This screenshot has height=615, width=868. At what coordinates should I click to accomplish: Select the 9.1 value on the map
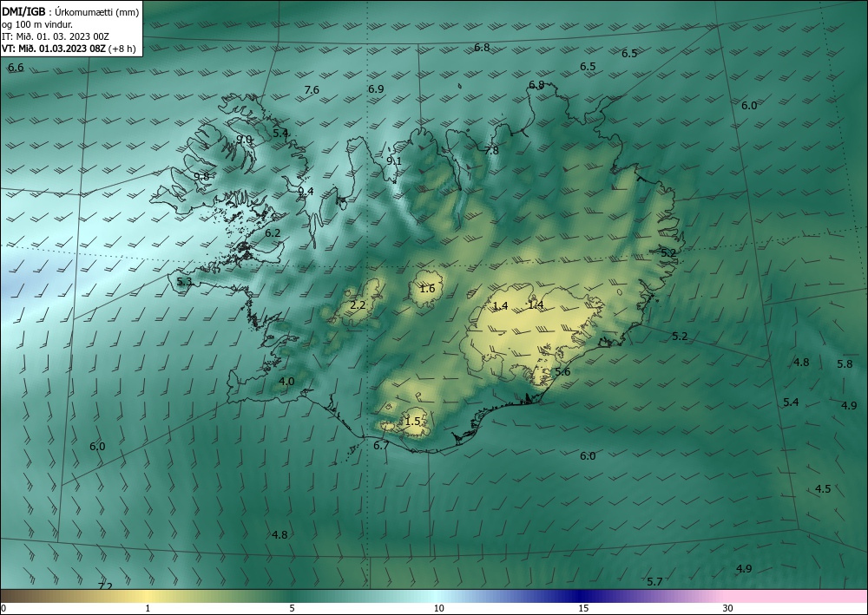click(x=393, y=161)
